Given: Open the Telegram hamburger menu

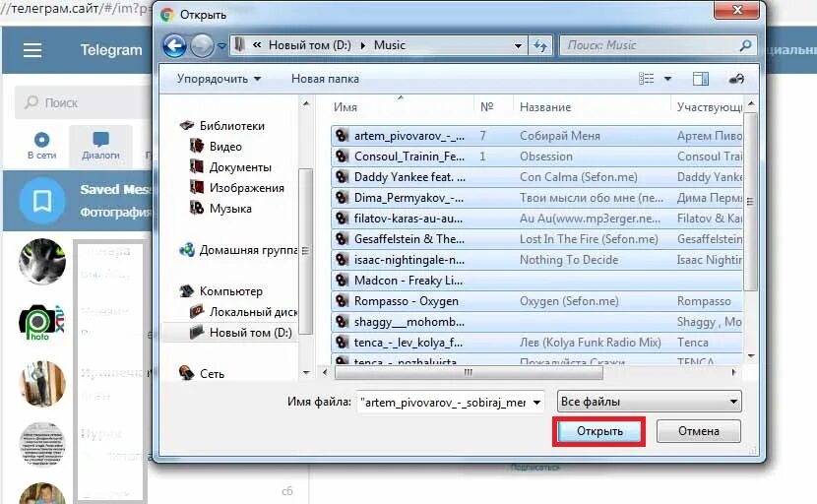Looking at the screenshot, I should (x=32, y=50).
